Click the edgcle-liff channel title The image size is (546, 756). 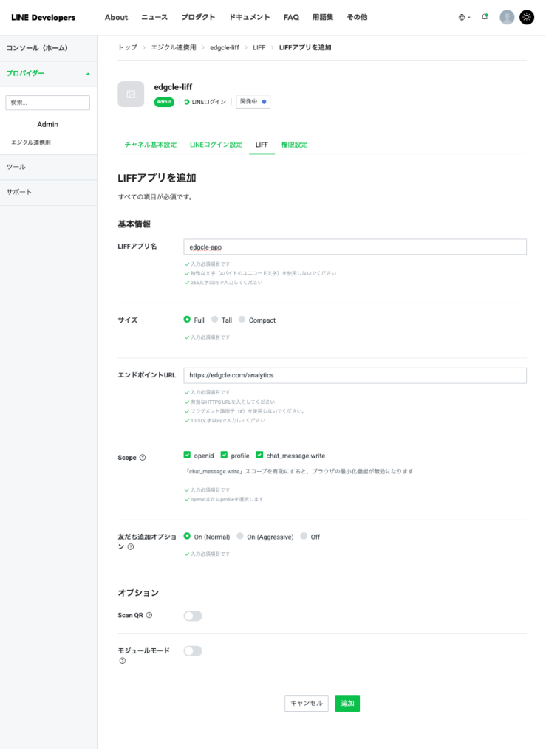click(x=173, y=87)
